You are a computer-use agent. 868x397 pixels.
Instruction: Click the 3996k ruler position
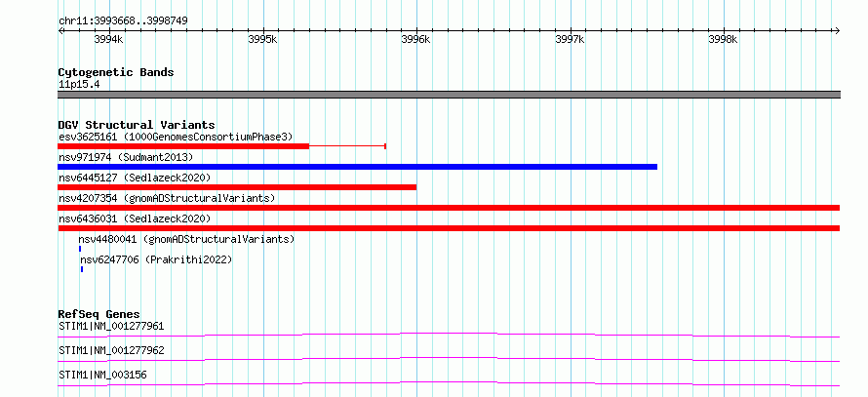[416, 39]
